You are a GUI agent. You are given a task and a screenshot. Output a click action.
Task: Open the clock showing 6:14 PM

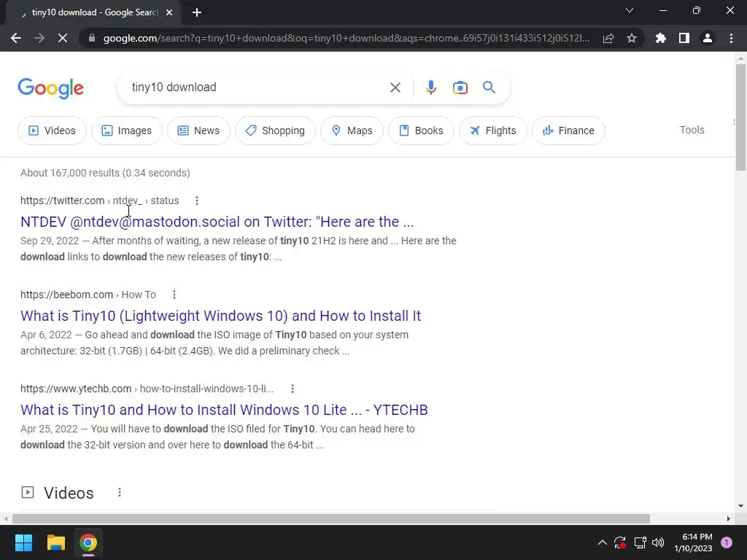click(693, 542)
